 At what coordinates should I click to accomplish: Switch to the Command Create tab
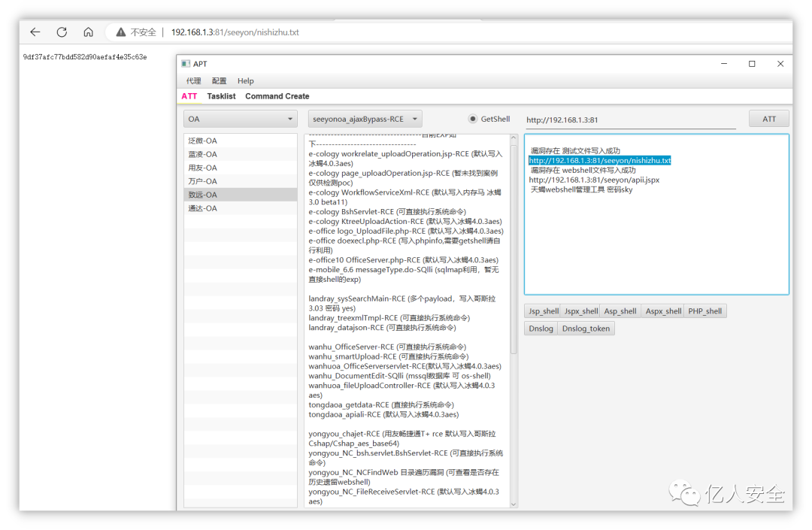(277, 96)
